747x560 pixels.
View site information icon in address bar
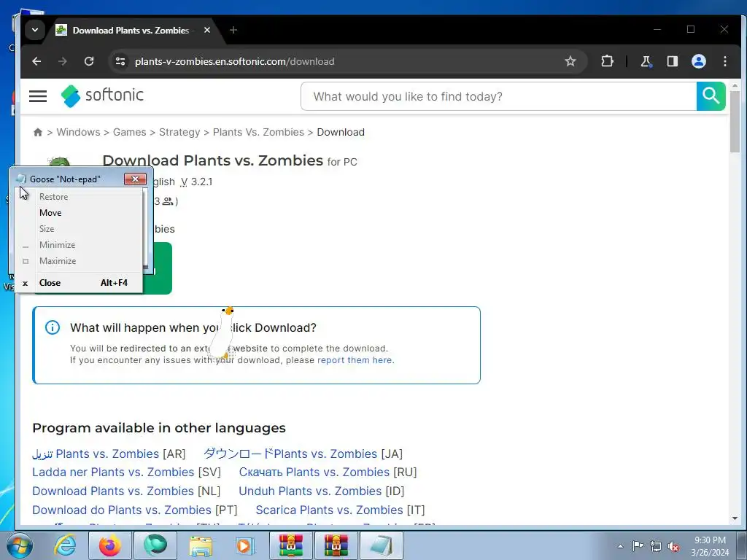120,61
